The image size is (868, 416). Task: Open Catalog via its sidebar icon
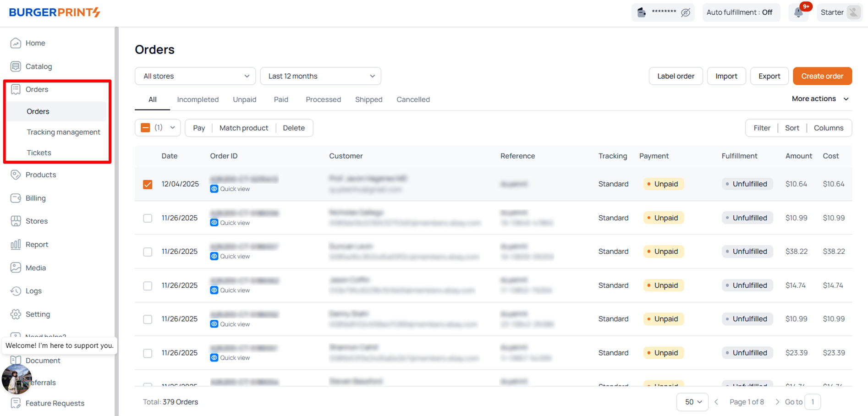click(16, 66)
